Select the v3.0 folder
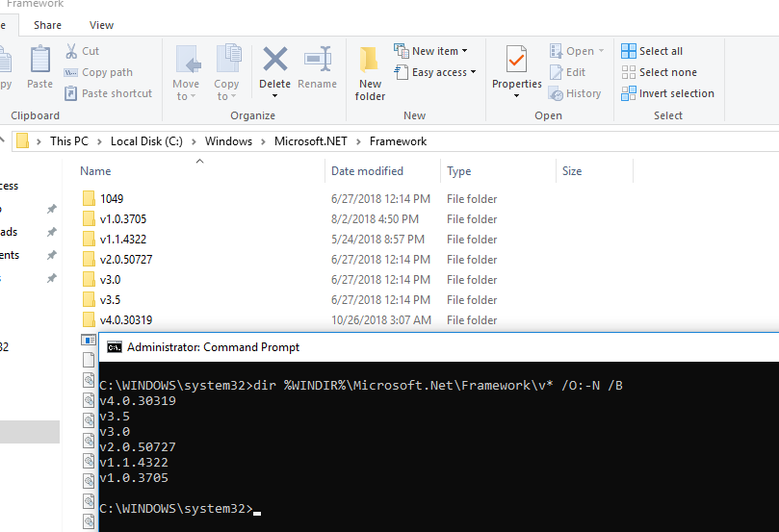Viewport: 779px width, 532px height. [x=111, y=280]
